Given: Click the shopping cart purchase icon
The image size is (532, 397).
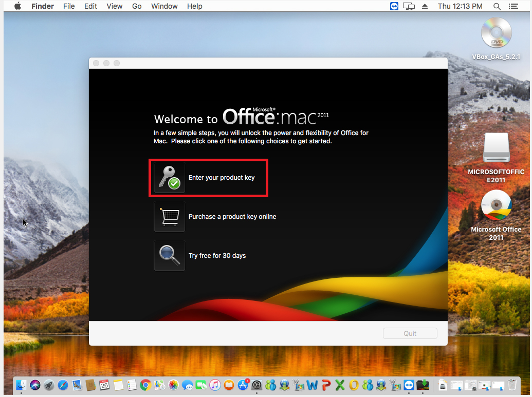Looking at the screenshot, I should click(x=170, y=217).
